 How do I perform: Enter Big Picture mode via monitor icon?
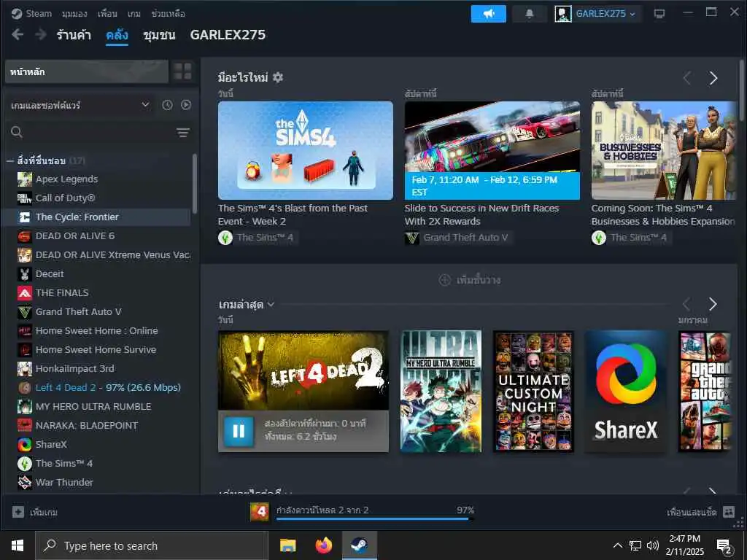(659, 14)
